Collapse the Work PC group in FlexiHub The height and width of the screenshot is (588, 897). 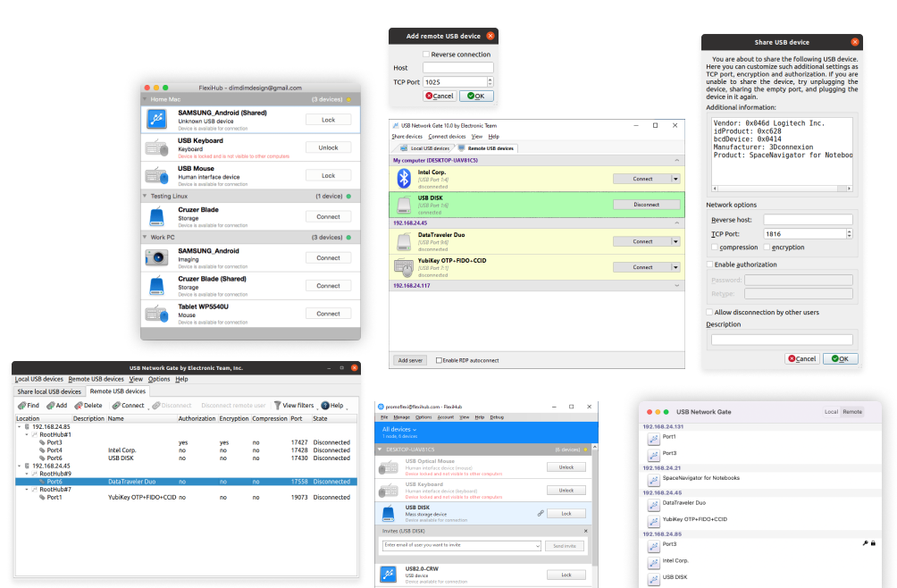pyautogui.click(x=145, y=237)
